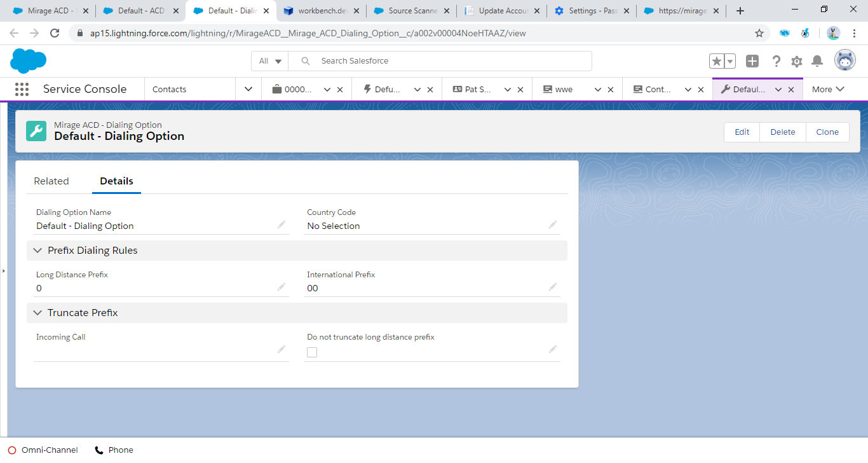Reload the page with refresh icon
Screen dimensions: 868x463
coord(55,33)
